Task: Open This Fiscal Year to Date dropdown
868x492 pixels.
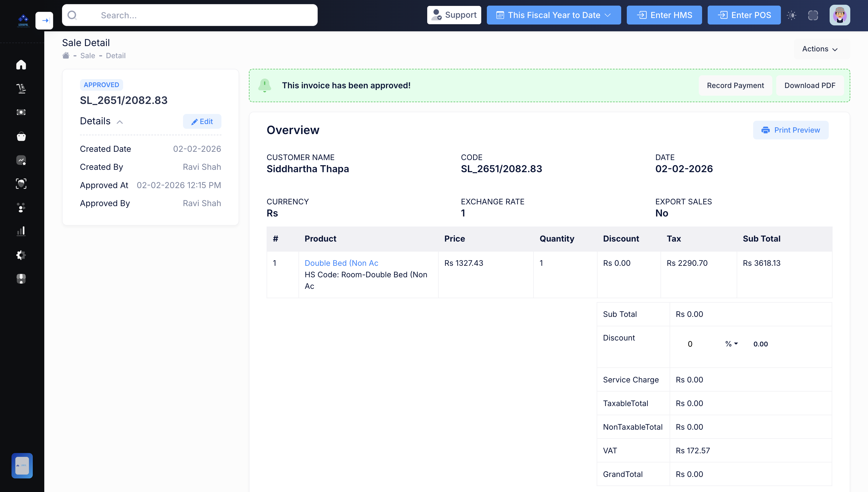Action: [554, 15]
